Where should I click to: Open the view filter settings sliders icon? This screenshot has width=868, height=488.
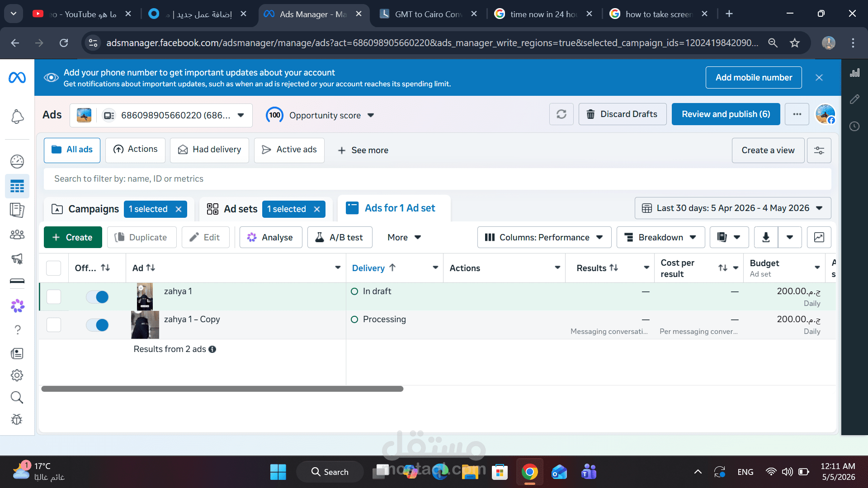tap(819, 150)
